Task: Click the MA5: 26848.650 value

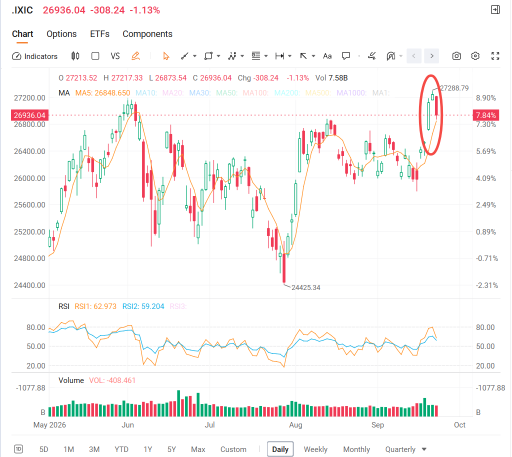Action: pyautogui.click(x=103, y=93)
